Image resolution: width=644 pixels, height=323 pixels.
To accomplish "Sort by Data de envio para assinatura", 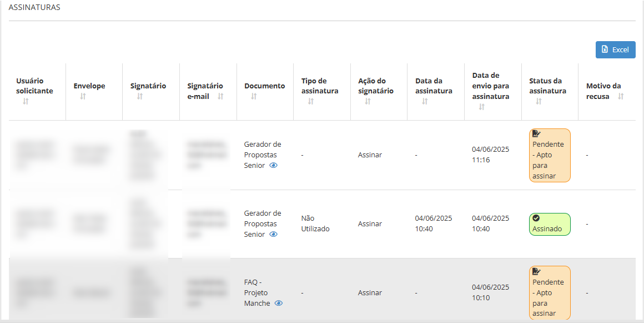I will pyautogui.click(x=481, y=107).
